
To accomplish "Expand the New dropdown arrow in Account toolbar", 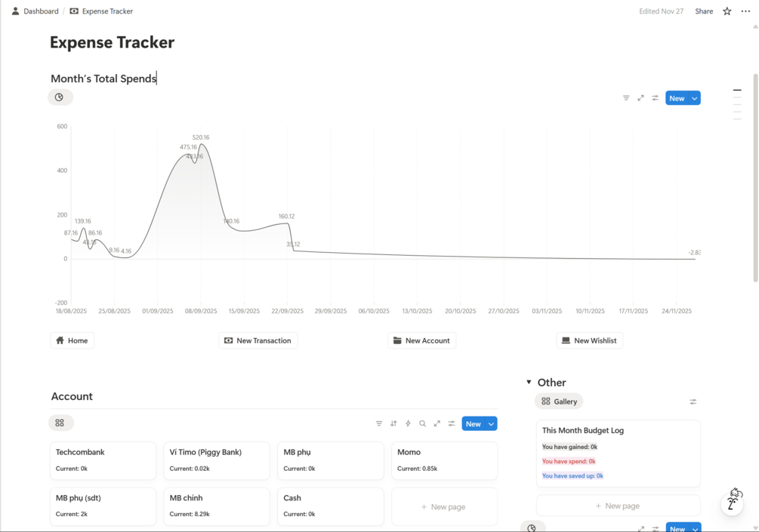I will click(x=491, y=424).
